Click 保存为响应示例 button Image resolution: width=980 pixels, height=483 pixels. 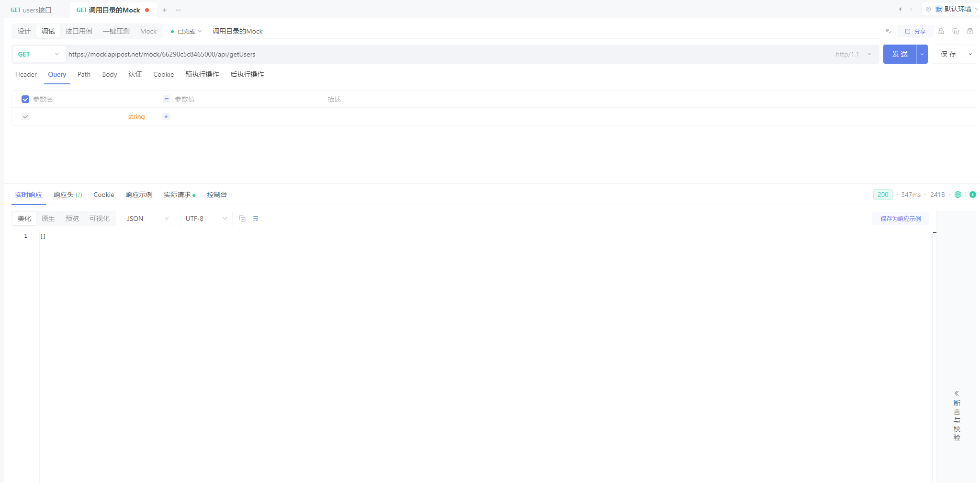click(901, 218)
